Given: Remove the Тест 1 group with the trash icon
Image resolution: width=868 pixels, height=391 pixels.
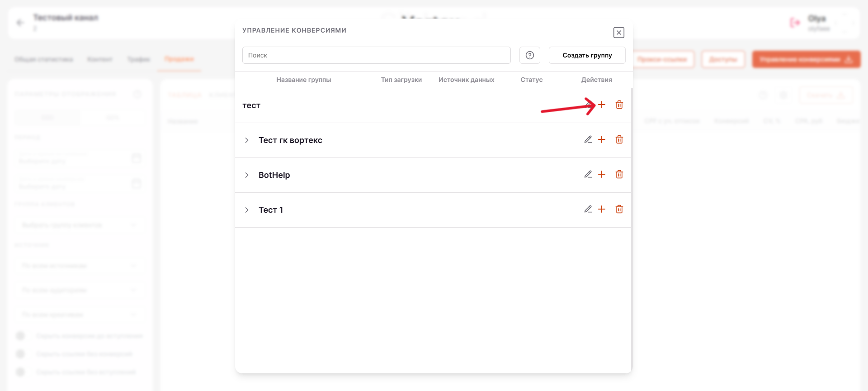Looking at the screenshot, I should [619, 209].
